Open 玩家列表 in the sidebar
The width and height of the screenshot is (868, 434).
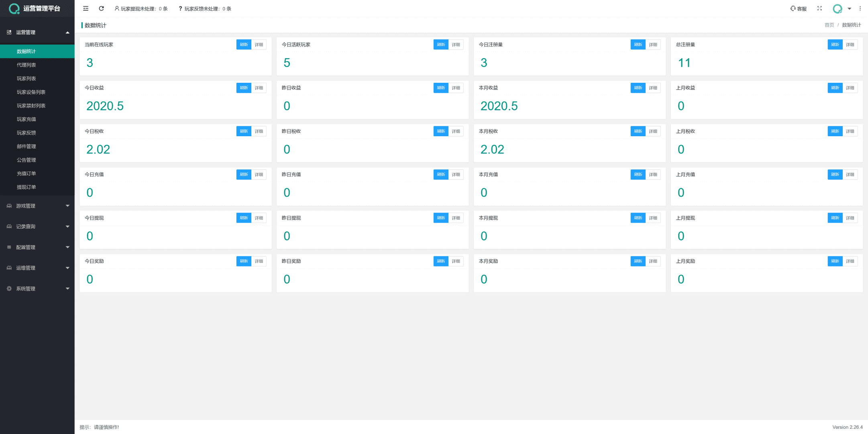(26, 78)
